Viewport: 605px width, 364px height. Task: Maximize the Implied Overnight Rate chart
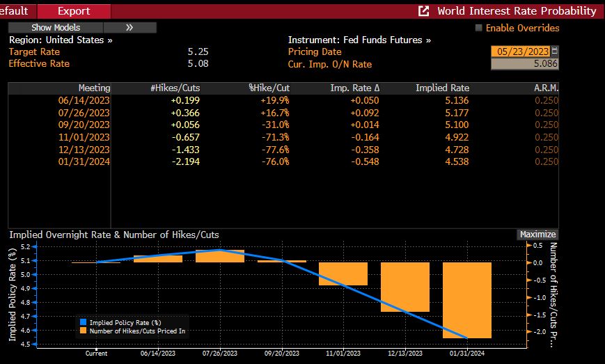(537, 235)
